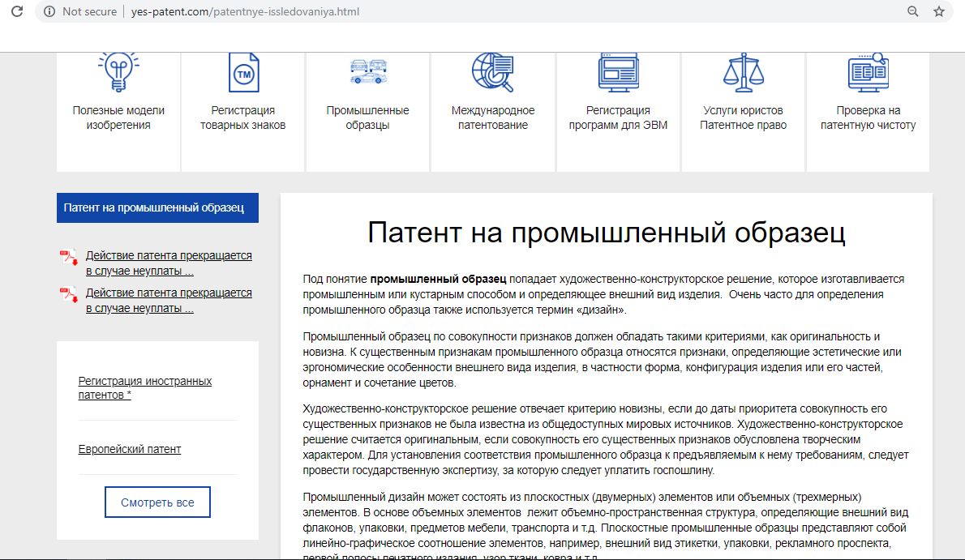The image size is (965, 560).
Task: Reload the page with the refresh icon
Action: click(x=17, y=11)
